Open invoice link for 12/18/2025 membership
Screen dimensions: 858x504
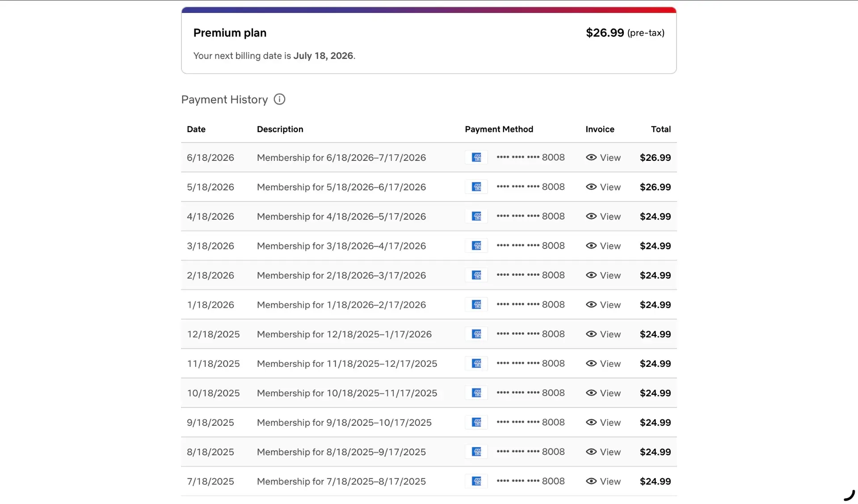pos(603,334)
